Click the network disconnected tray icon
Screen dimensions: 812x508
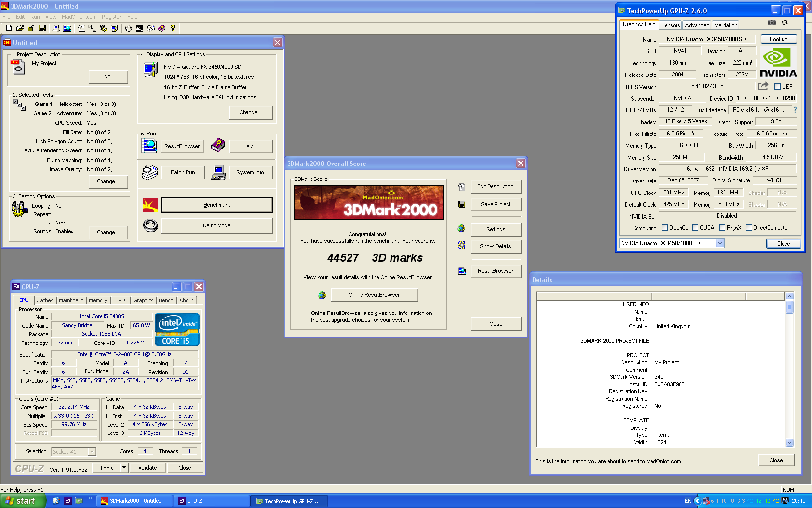(706, 501)
